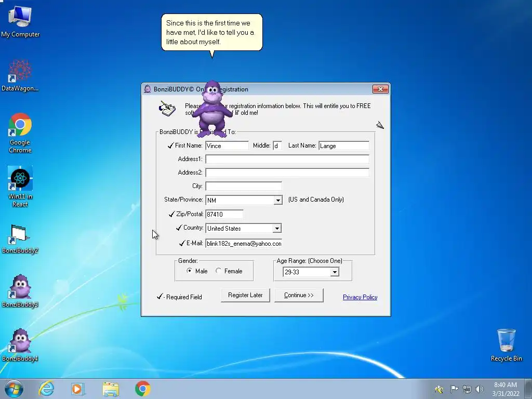532x399 pixels.
Task: Click the purple Bonzi gorilla character
Action: (x=212, y=109)
